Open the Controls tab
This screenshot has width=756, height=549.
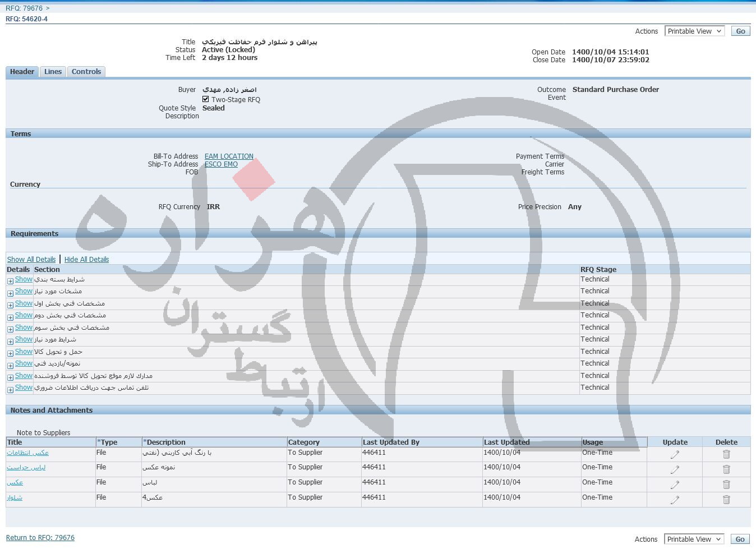click(x=86, y=72)
